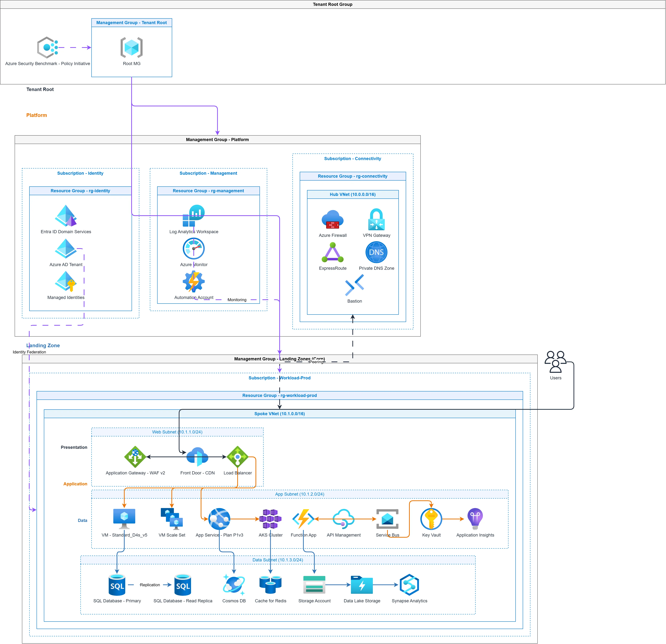Select the Synapse Analytics icon
Viewport: 666px width, 644px height.
(409, 585)
